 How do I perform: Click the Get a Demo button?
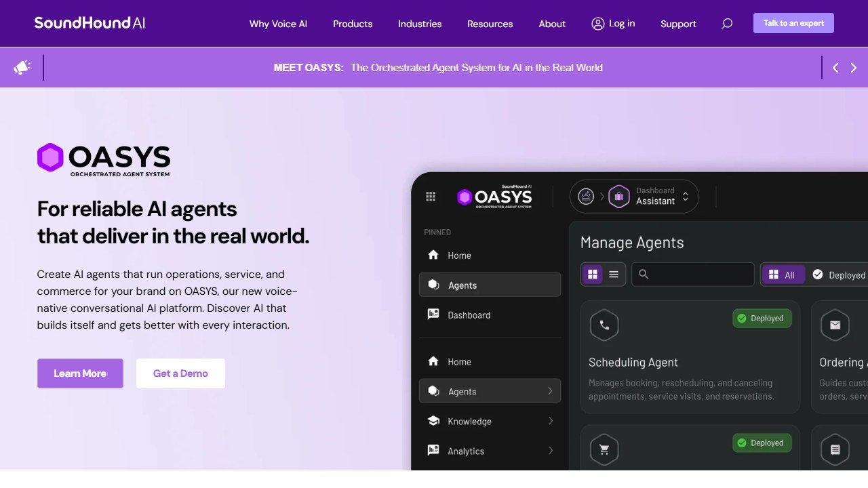click(180, 373)
